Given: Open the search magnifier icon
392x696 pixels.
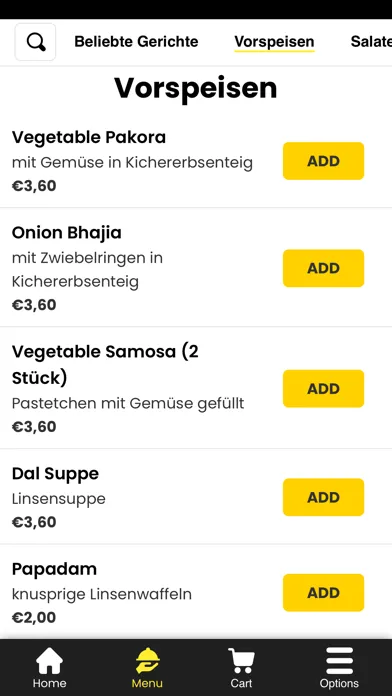Looking at the screenshot, I should click(x=36, y=42).
